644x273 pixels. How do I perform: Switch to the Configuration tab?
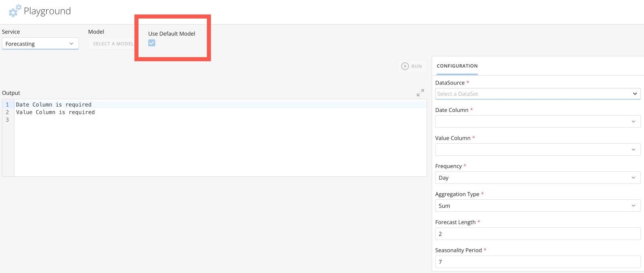point(457,66)
